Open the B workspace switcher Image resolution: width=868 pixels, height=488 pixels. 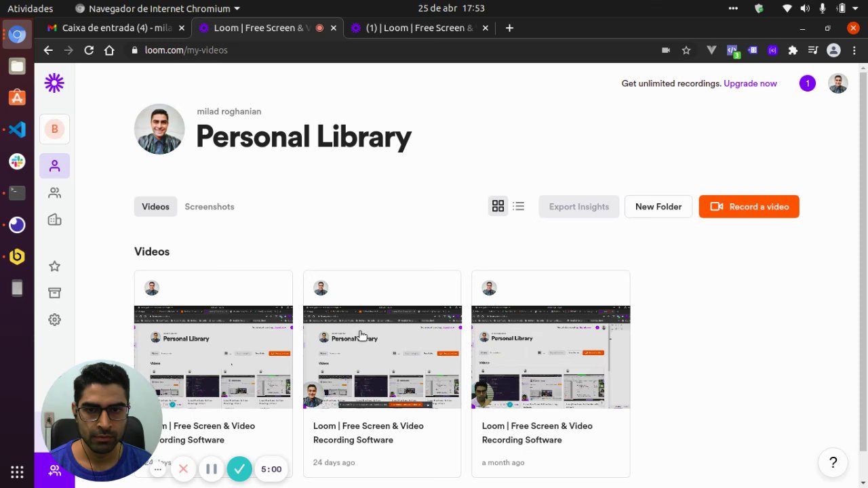coord(54,129)
